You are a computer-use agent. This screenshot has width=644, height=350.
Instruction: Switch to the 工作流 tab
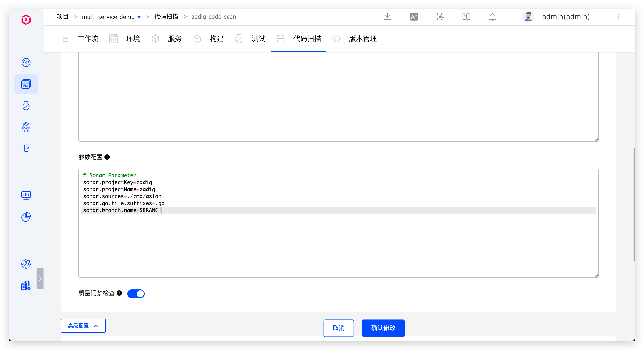(87, 39)
